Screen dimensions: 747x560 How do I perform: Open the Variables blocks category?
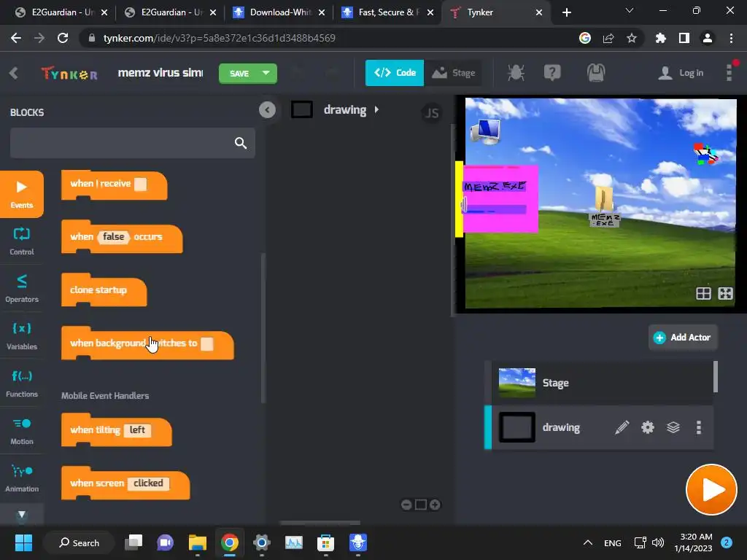[x=21, y=336]
